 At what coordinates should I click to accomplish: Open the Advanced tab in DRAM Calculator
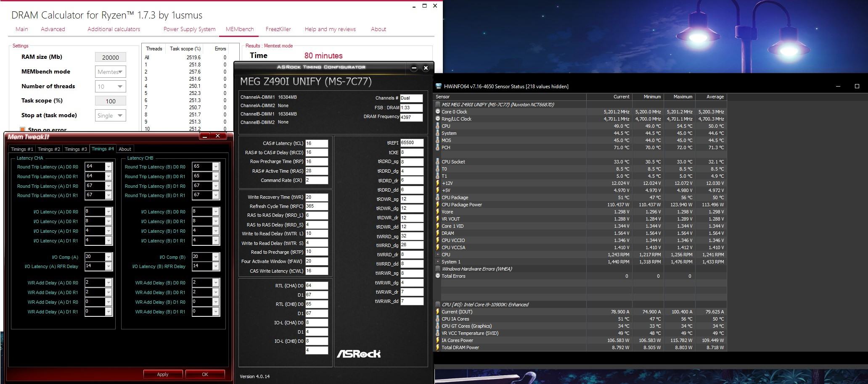click(x=53, y=29)
